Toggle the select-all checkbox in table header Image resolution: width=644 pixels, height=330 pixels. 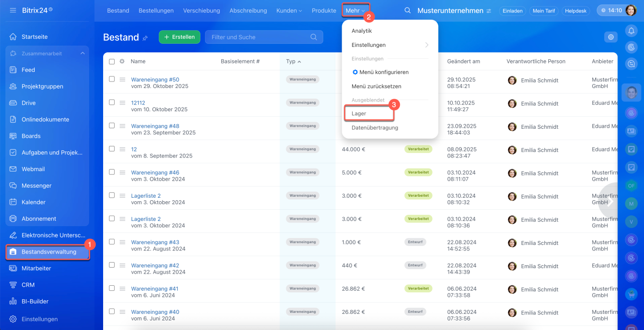(x=112, y=61)
